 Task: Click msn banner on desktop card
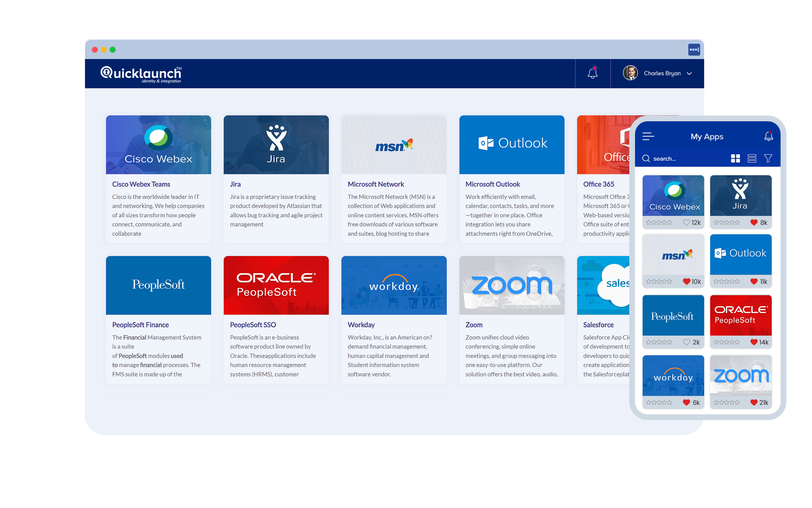coord(394,145)
